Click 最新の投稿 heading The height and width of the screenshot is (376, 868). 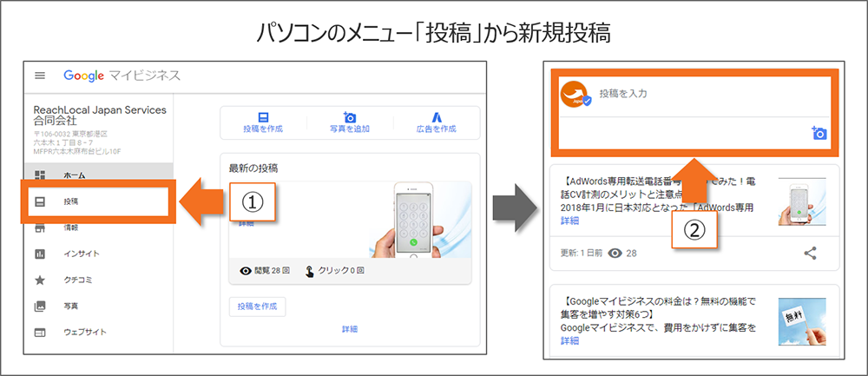pos(255,168)
